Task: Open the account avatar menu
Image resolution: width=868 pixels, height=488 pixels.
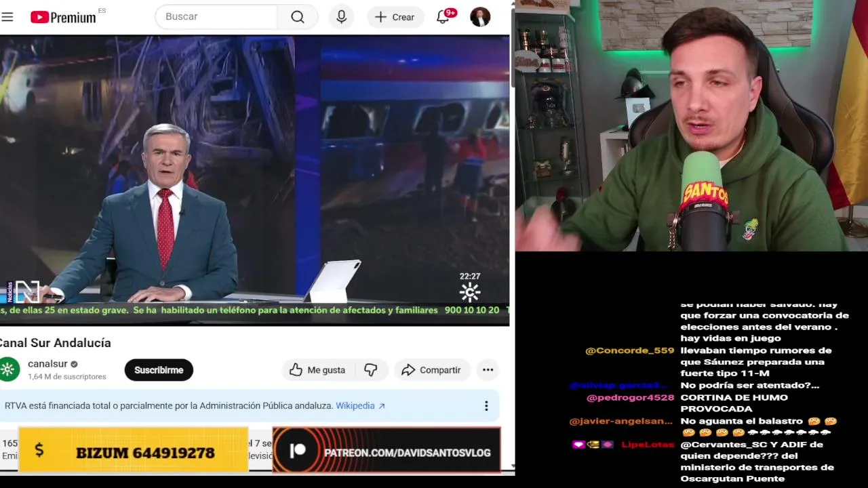Action: (480, 17)
